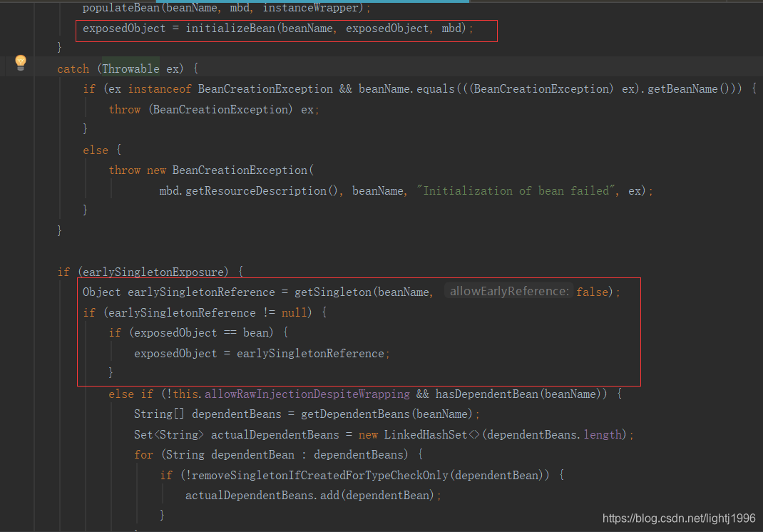The height and width of the screenshot is (532, 763).
Task: Click getBeanName() call in if condition
Action: [689, 89]
